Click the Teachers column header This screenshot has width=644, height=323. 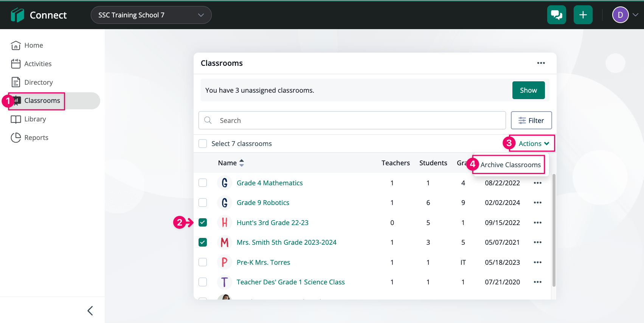click(x=396, y=163)
